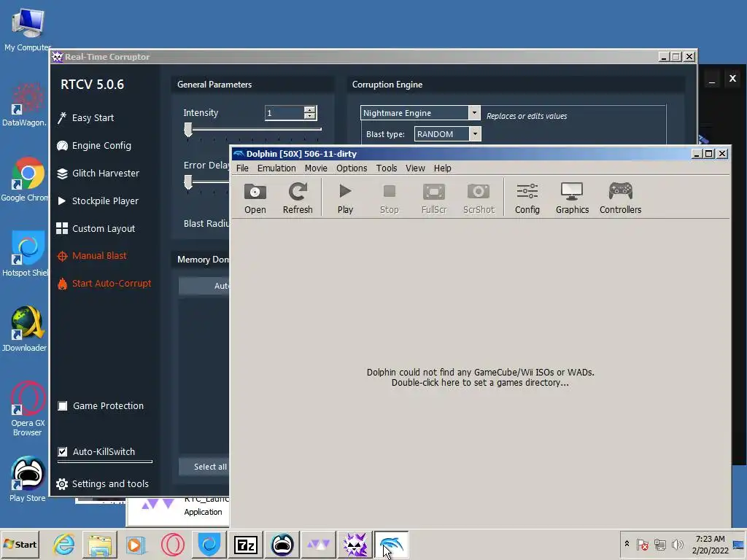The width and height of the screenshot is (747, 560).
Task: Open Glitch Harvester in RTCV
Action: (x=98, y=174)
